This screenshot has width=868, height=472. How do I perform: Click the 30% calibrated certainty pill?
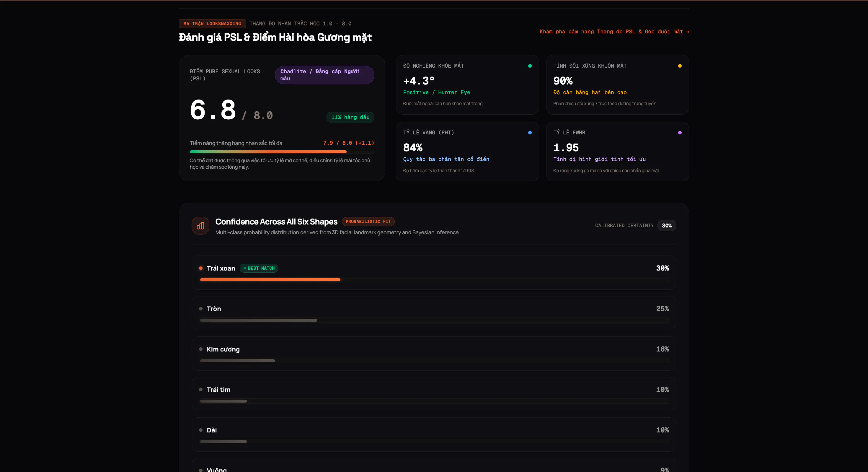(x=667, y=226)
